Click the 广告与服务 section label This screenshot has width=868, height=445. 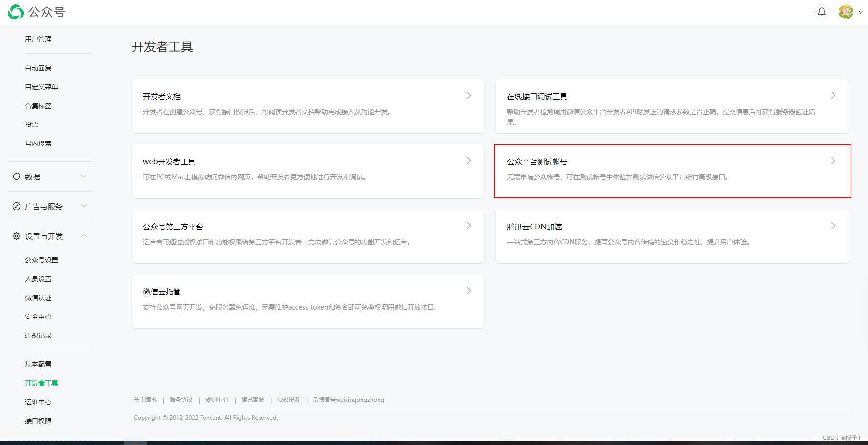44,206
